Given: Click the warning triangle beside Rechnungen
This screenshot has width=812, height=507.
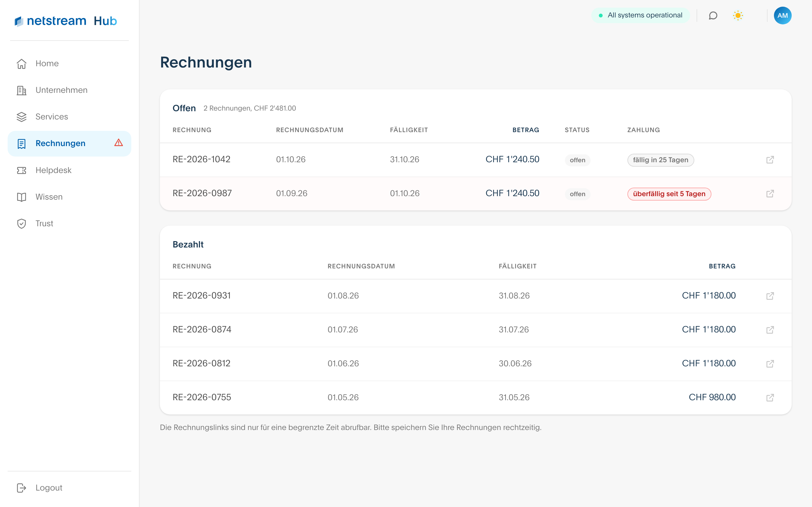Looking at the screenshot, I should point(118,143).
